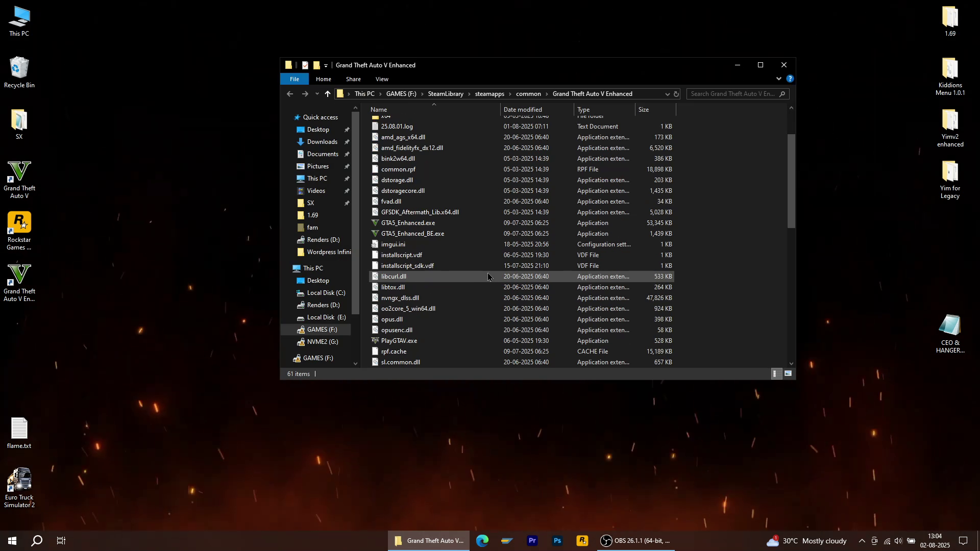980x551 pixels.
Task: Select Local Disk (C:) in navigation pane
Action: coord(326,293)
